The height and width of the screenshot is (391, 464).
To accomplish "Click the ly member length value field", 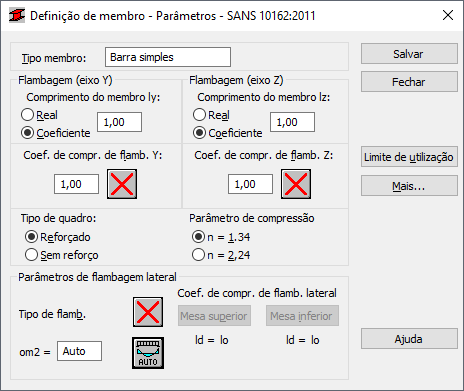I will (x=119, y=122).
